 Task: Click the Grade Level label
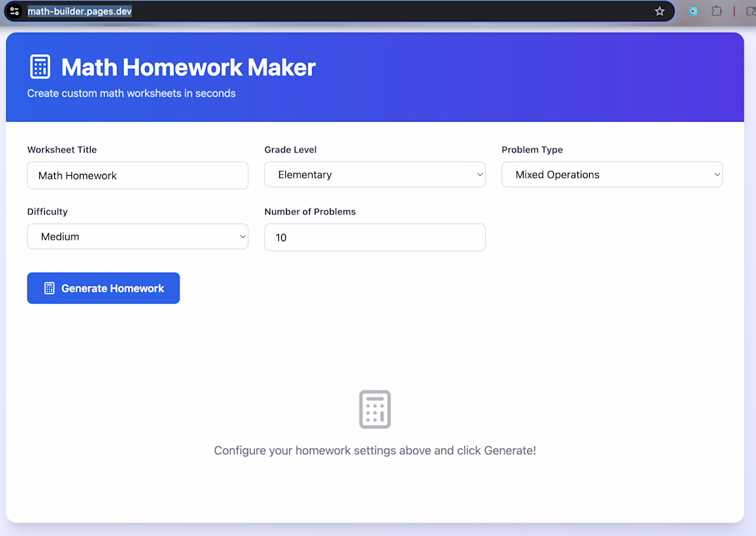click(290, 150)
